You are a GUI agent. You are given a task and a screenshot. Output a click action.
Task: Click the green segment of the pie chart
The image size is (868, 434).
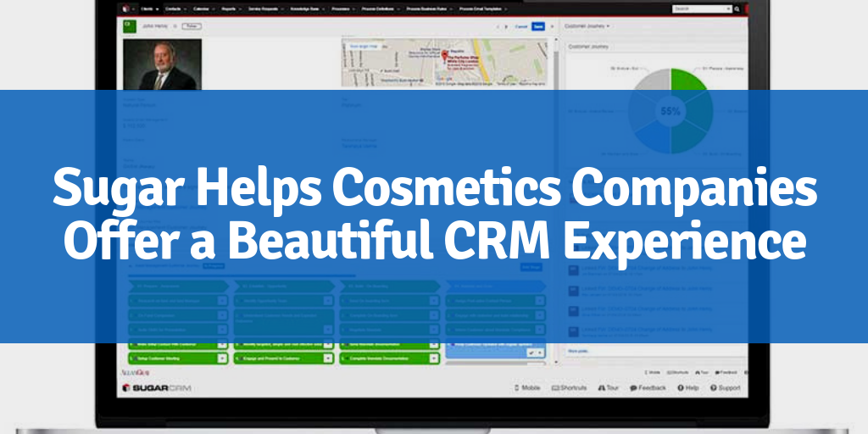(x=688, y=81)
